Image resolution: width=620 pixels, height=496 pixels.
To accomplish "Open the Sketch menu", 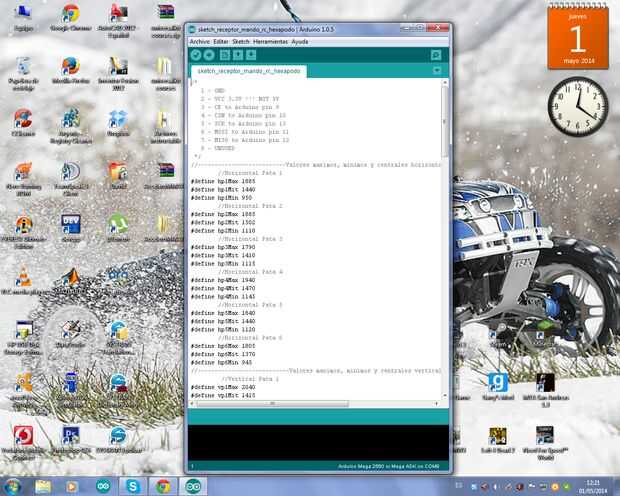I will (241, 42).
